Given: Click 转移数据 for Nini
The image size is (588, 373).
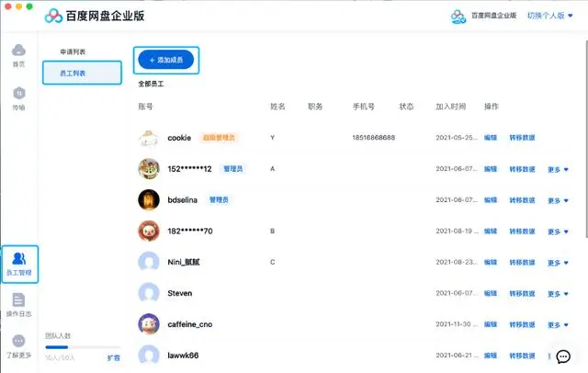Looking at the screenshot, I should click(x=522, y=263).
